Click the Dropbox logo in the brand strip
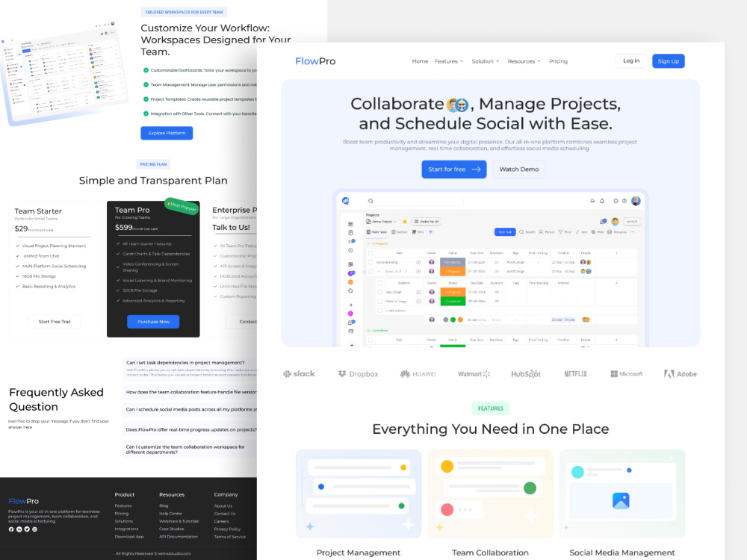747x560 pixels. (x=359, y=374)
